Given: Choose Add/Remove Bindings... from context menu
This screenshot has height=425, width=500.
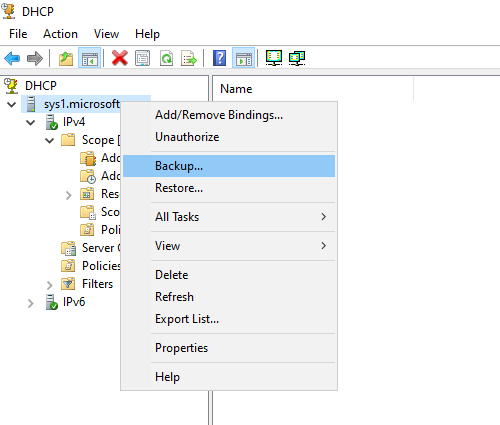Looking at the screenshot, I should pyautogui.click(x=229, y=115).
